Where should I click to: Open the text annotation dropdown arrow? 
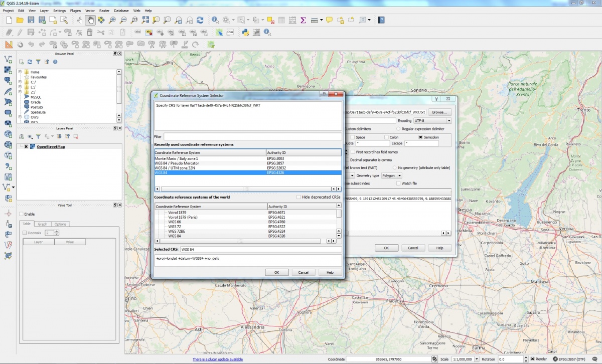pos(370,20)
